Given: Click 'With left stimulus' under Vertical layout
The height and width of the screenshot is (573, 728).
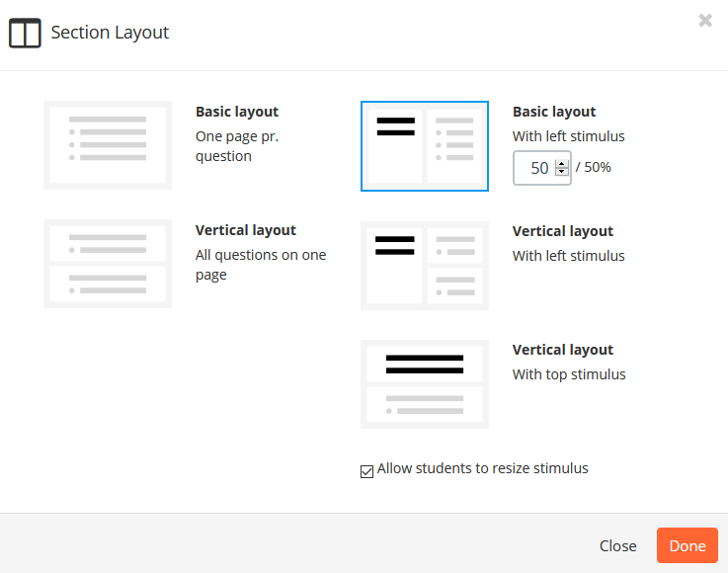Looking at the screenshot, I should click(568, 256).
